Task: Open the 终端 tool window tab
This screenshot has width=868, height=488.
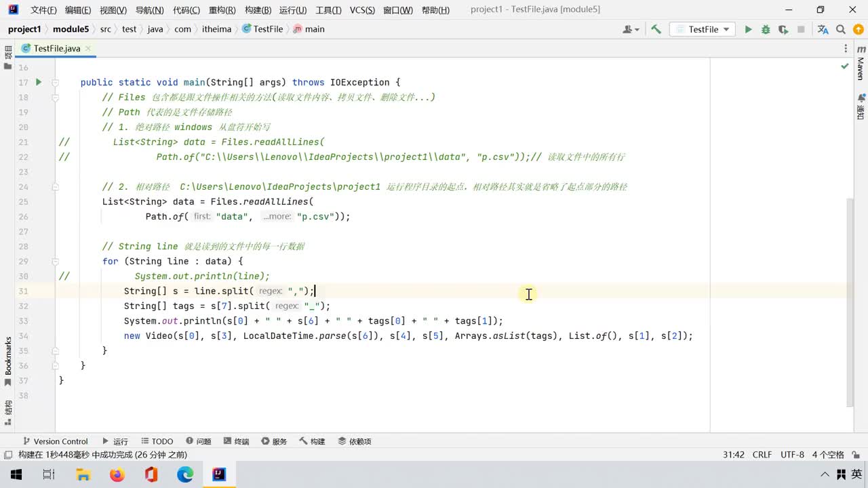Action: [x=236, y=441]
